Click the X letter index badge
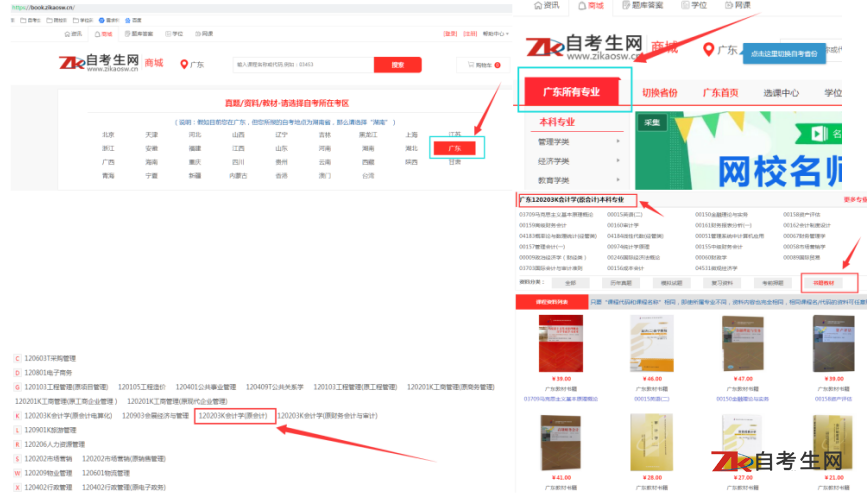867x500 pixels. 17,488
